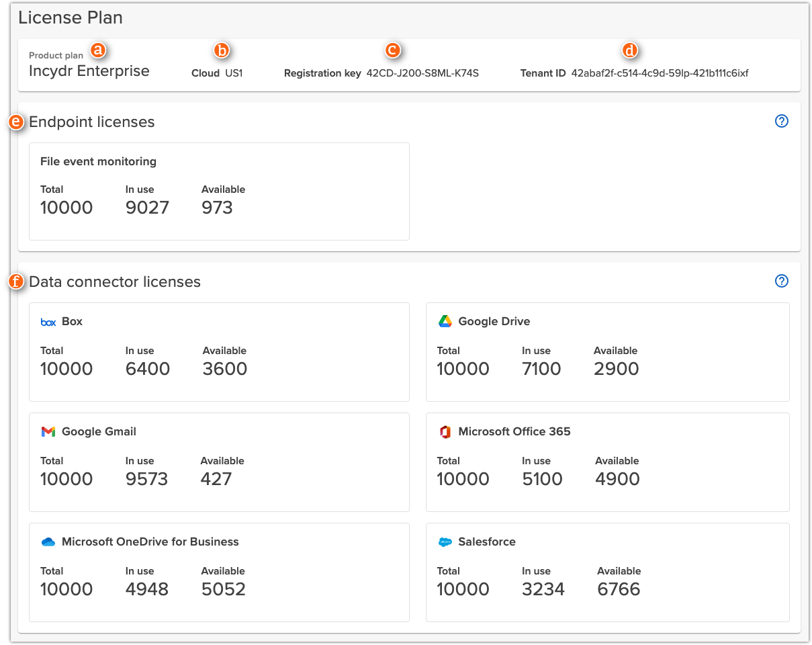Open help for Data connector licenses
Viewport: 812px width, 645px height.
[781, 281]
